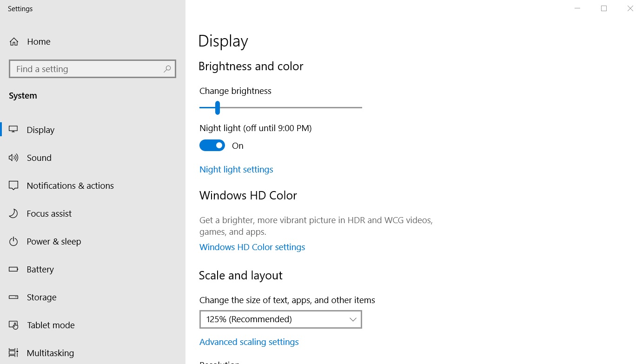The width and height of the screenshot is (642, 364).
Task: Click the Change brightness label
Action: (235, 91)
